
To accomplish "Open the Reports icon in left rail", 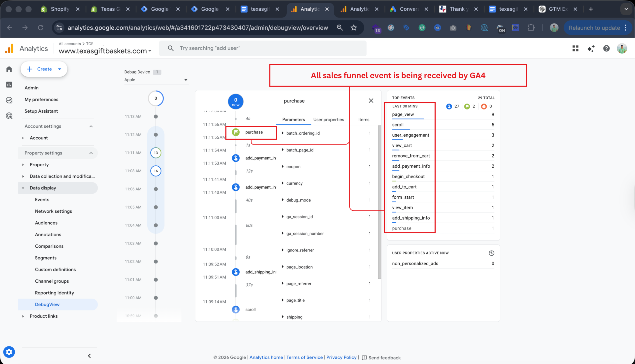I will click(x=9, y=85).
